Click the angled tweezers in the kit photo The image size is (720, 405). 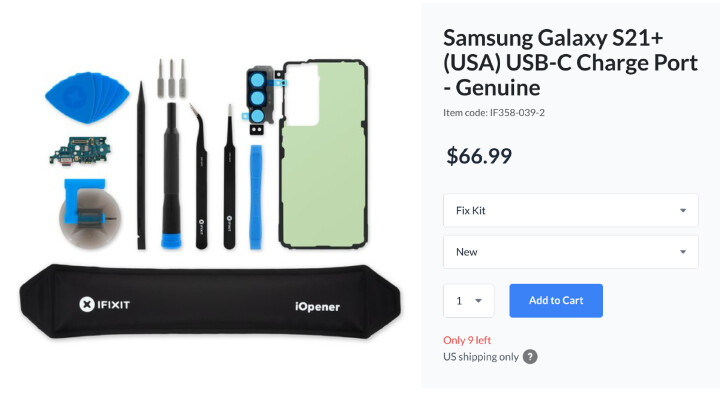click(x=200, y=177)
